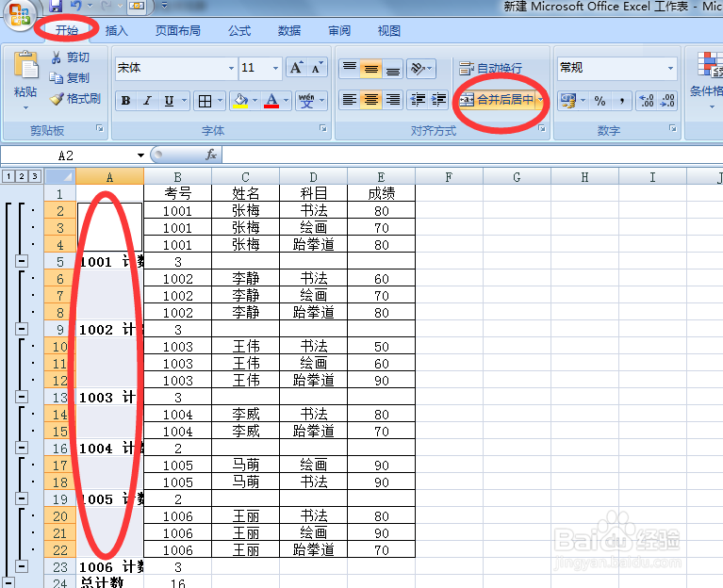This screenshot has height=588, width=723.
Task: Align text right
Action: [393, 100]
